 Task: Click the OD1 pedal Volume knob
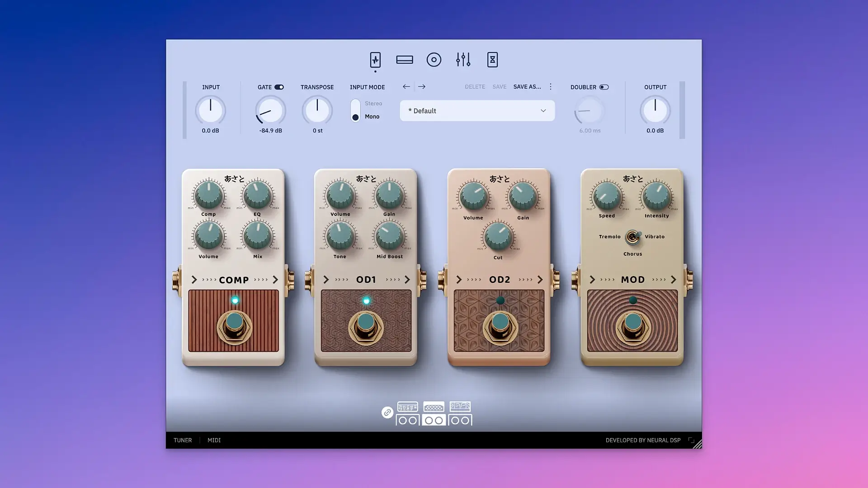click(x=340, y=195)
